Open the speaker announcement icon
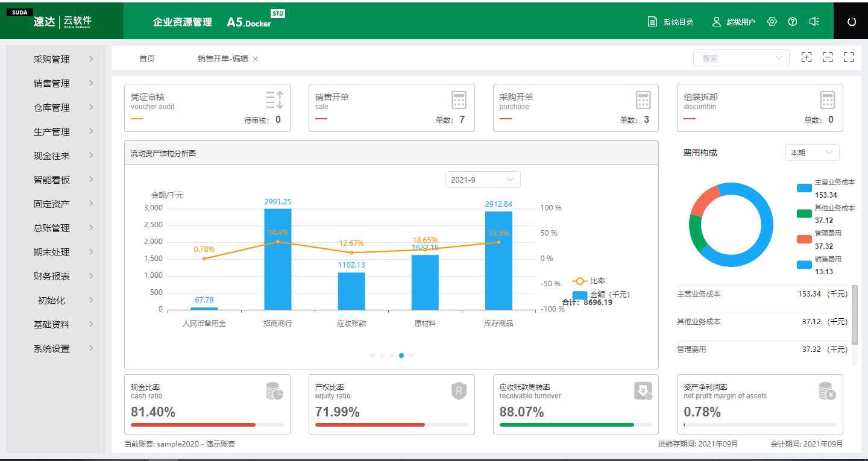Screen dimensions: 868x461 pos(814,22)
